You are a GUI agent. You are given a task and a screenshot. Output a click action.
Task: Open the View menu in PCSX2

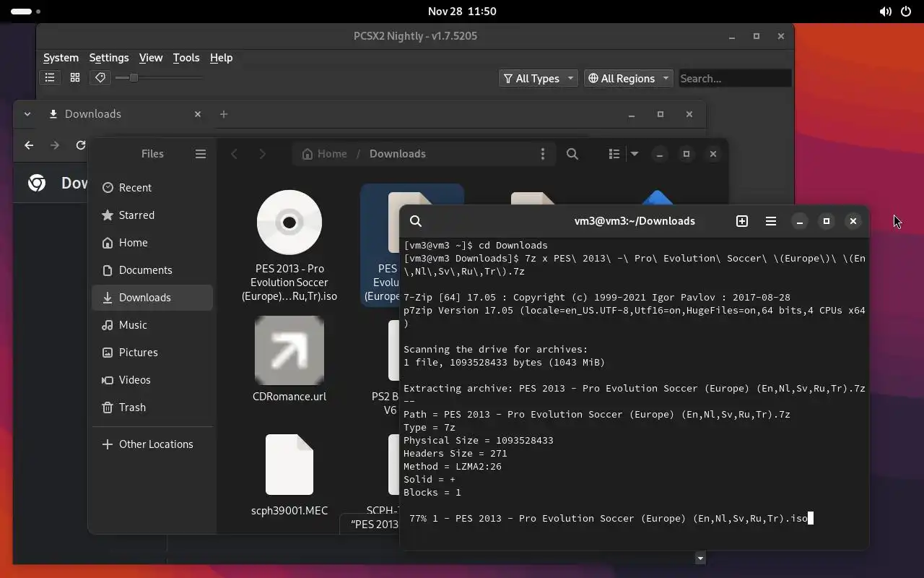coord(151,58)
